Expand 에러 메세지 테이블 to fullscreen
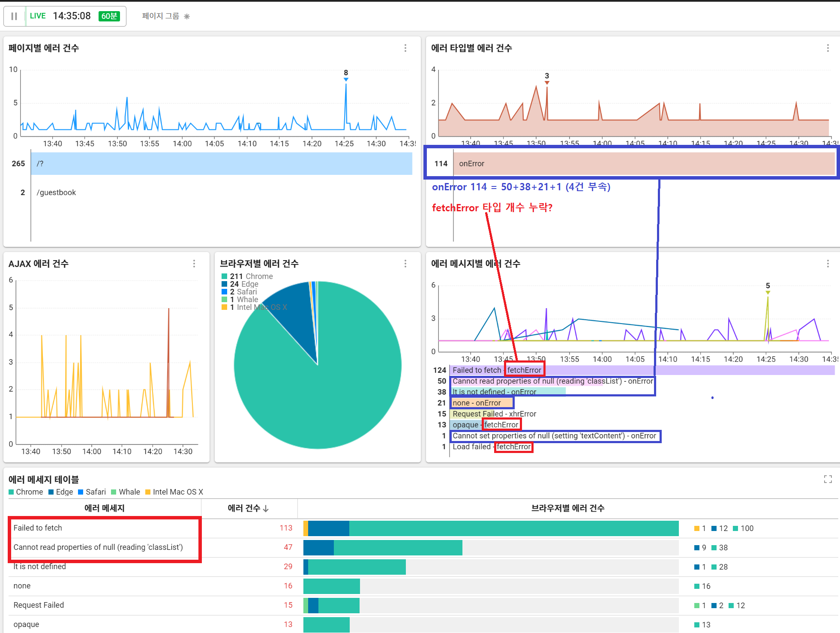840x633 pixels. (828, 479)
